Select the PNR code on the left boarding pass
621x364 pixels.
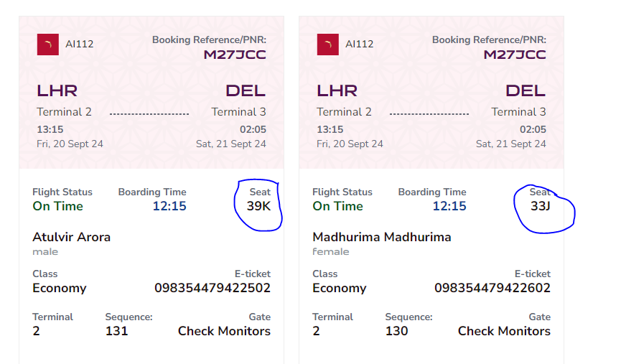235,55
